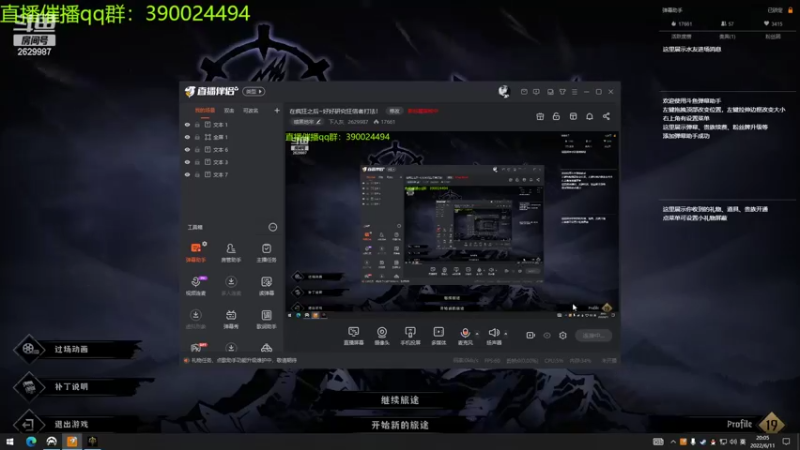The height and width of the screenshot is (450, 800).
Task: Switch to 粉丝团 tab in danmaku panel
Action: pyautogui.click(x=772, y=37)
